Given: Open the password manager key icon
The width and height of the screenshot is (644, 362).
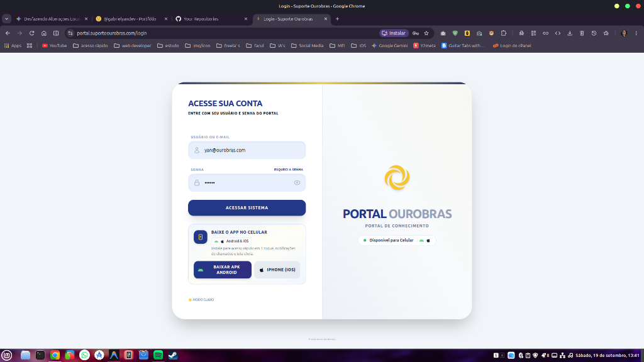Looking at the screenshot, I should (416, 33).
